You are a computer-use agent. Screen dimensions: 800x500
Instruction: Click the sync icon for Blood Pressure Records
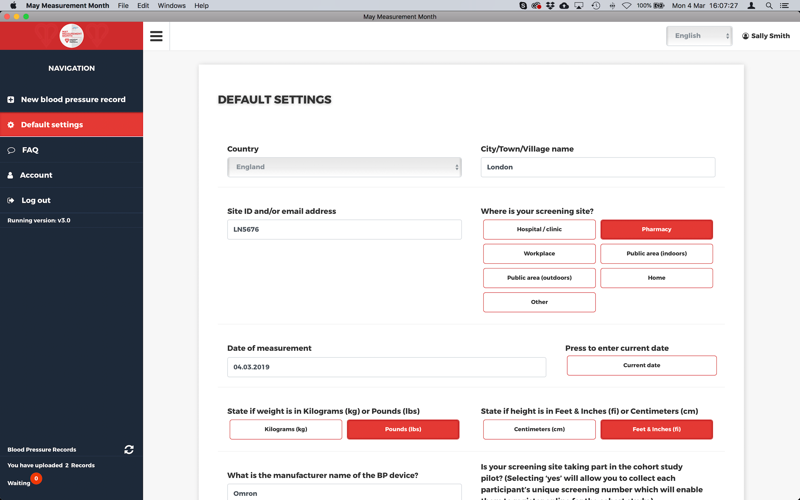coord(129,449)
